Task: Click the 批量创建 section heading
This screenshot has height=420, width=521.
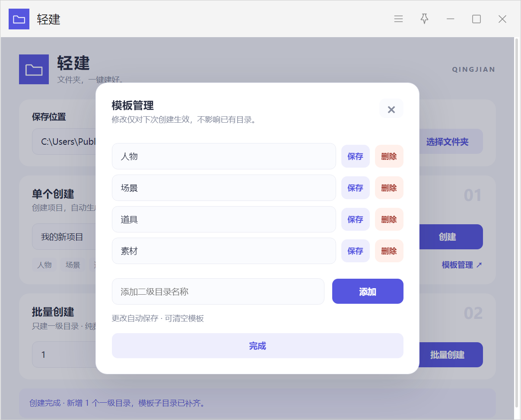Action: pos(53,312)
